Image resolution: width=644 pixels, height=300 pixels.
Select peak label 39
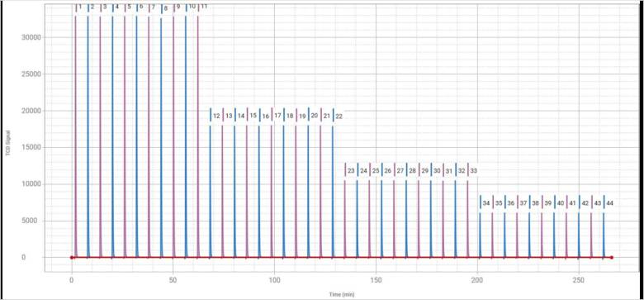(548, 203)
